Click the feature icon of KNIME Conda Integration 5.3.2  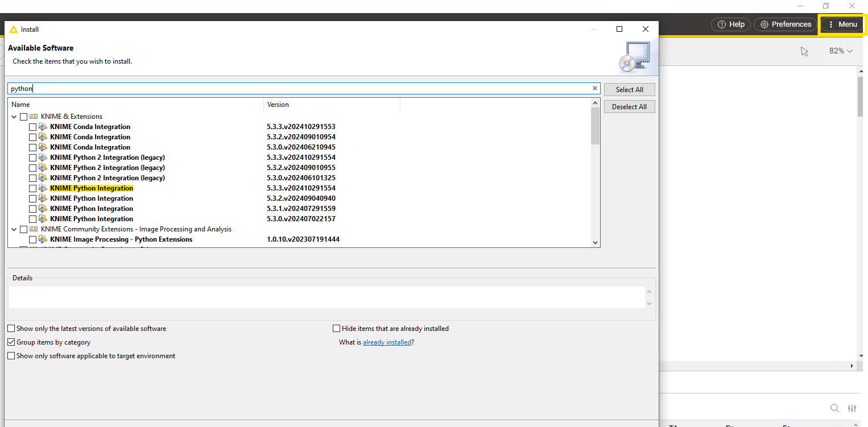pyautogui.click(x=43, y=137)
